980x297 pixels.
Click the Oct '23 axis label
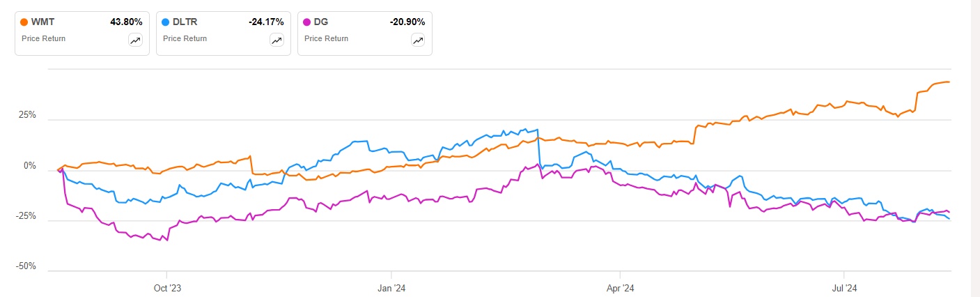coord(166,286)
